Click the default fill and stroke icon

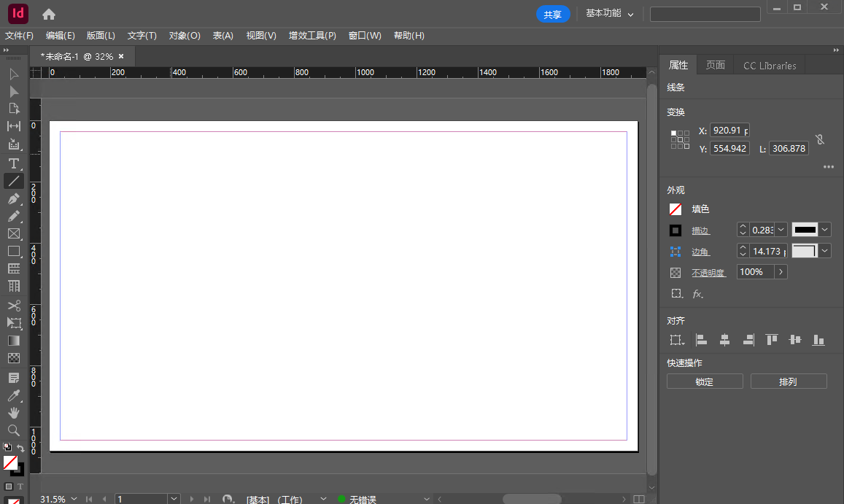point(7,447)
